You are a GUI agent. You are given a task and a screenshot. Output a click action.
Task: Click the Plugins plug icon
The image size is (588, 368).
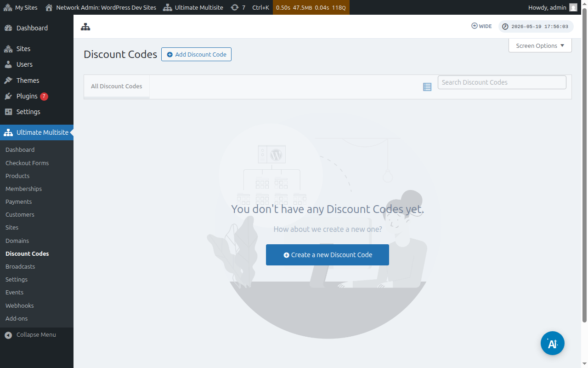(x=8, y=96)
